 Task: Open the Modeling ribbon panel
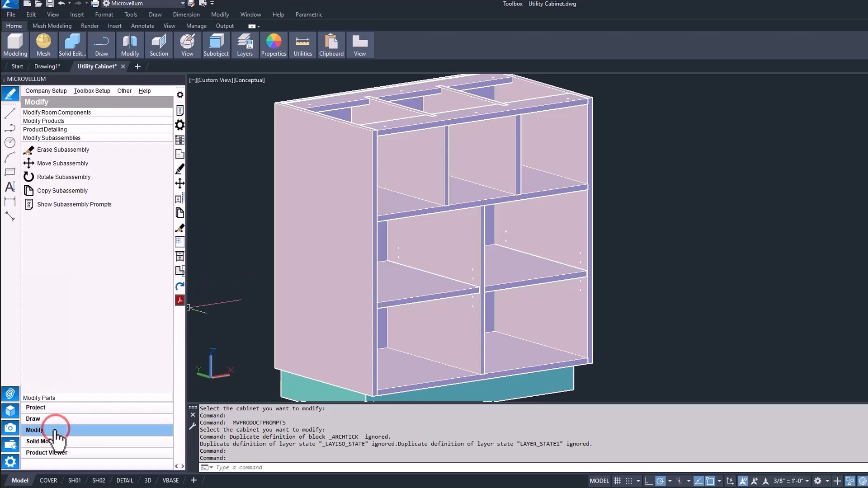click(x=15, y=45)
